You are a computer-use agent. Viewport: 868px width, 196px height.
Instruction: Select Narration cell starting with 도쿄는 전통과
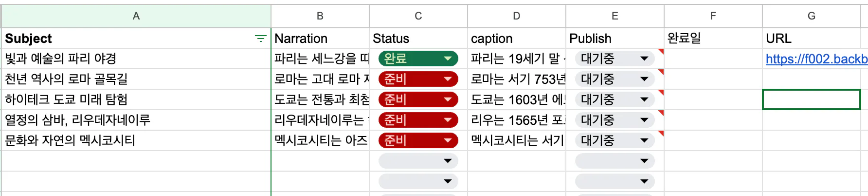(320, 100)
